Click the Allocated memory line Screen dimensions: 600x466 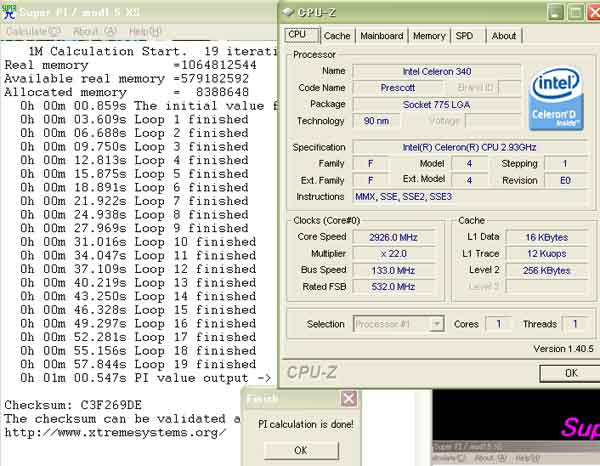point(127,92)
